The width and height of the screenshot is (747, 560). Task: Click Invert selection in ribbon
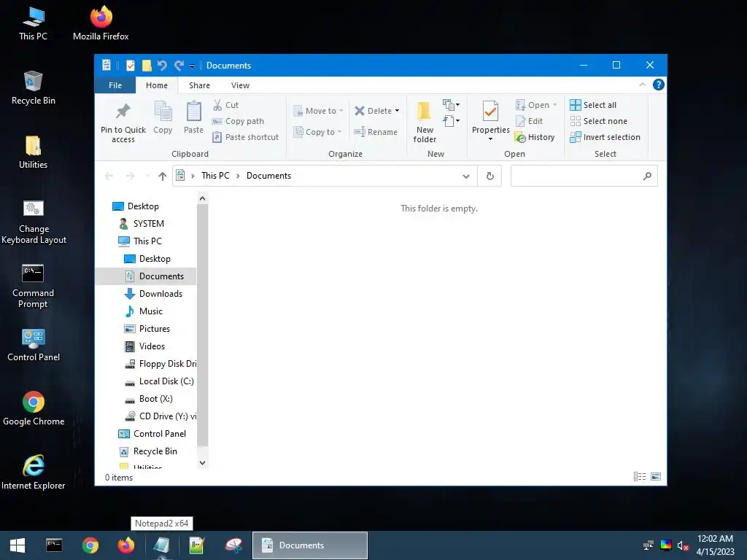[x=605, y=137]
